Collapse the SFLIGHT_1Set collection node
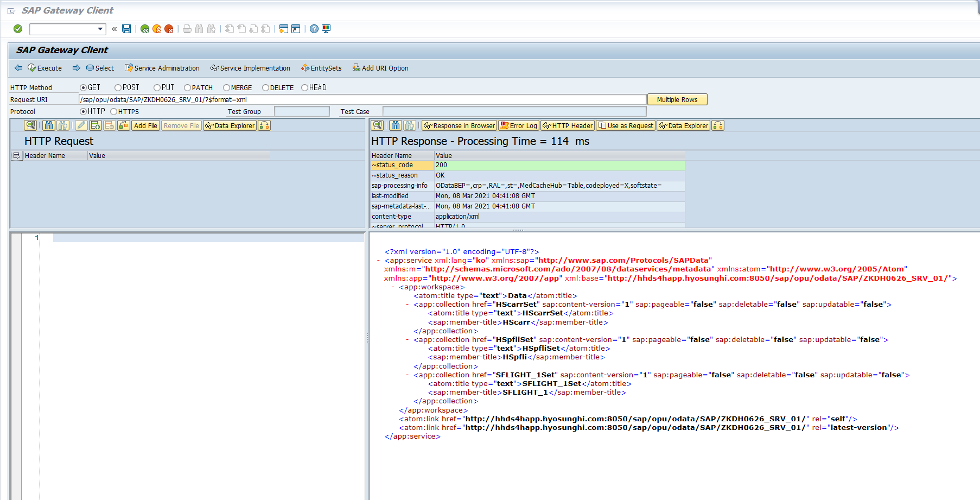 tap(408, 375)
